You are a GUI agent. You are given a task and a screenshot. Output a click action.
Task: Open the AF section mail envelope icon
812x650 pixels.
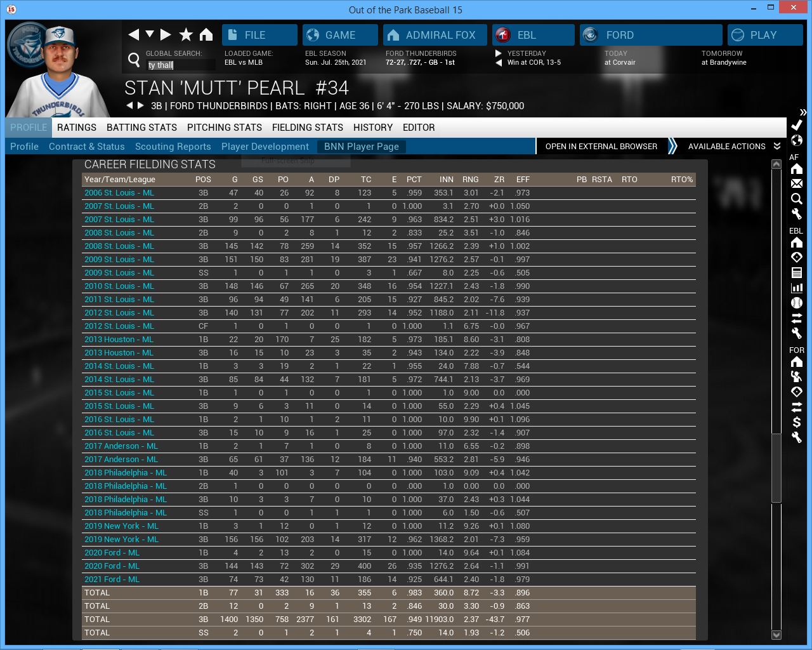coord(797,183)
